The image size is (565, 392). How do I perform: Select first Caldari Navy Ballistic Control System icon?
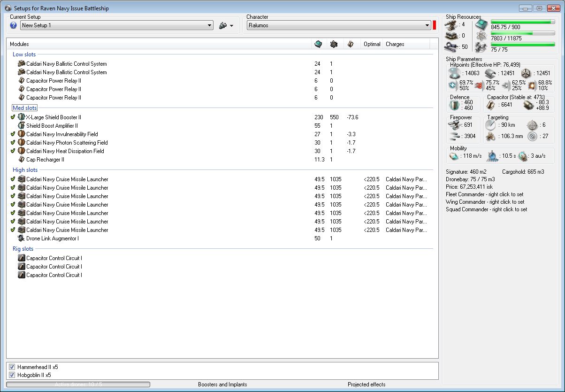(x=21, y=64)
